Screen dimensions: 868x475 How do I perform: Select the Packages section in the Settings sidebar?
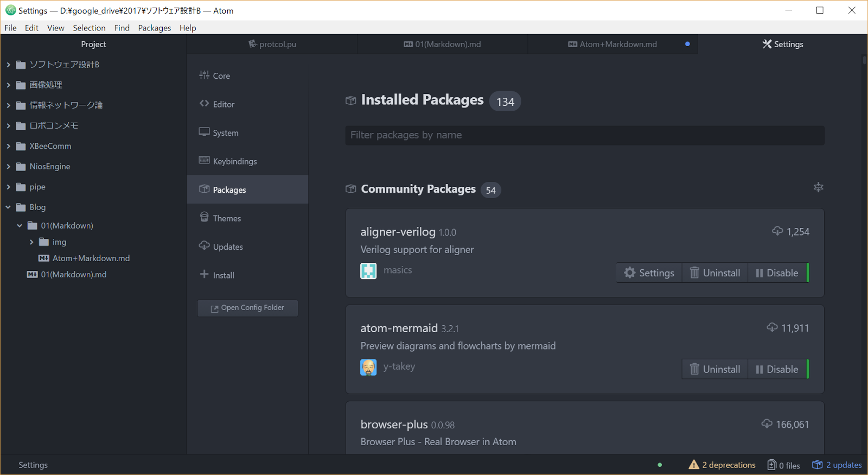click(247, 189)
